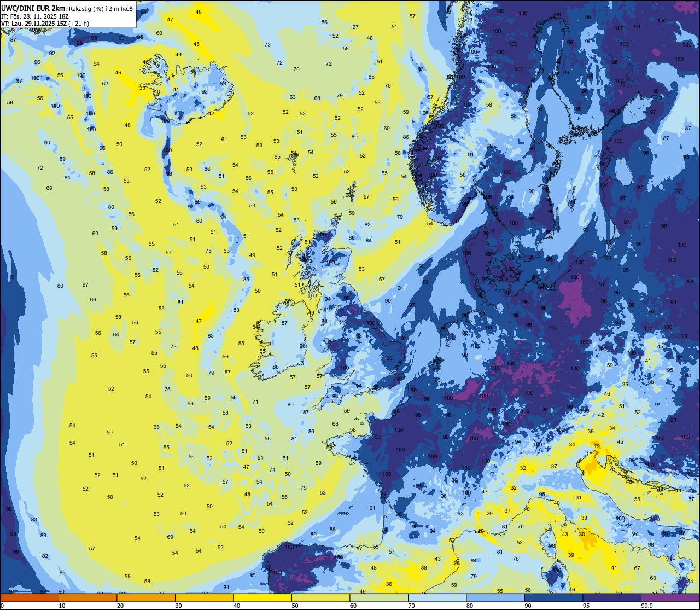Click the humidity value '36' on the map

(389, 584)
